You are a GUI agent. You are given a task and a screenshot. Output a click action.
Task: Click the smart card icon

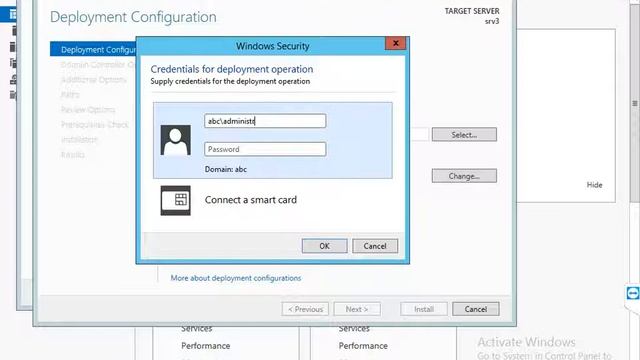coord(176,200)
